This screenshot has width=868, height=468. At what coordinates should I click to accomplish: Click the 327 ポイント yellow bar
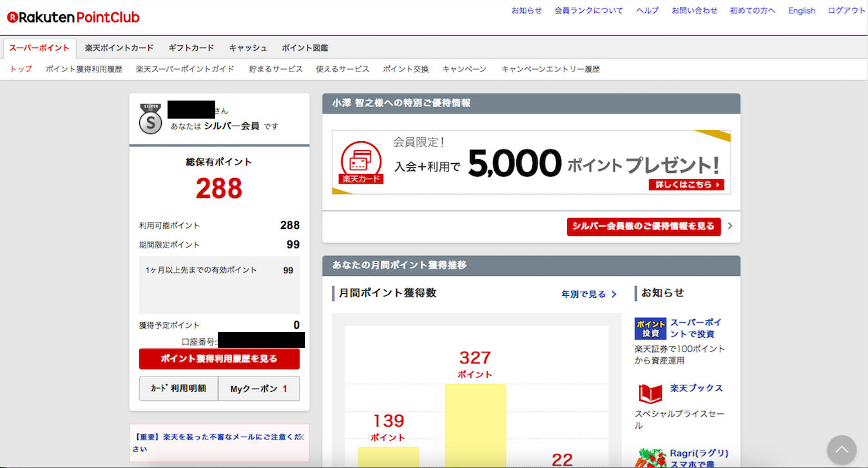click(475, 425)
